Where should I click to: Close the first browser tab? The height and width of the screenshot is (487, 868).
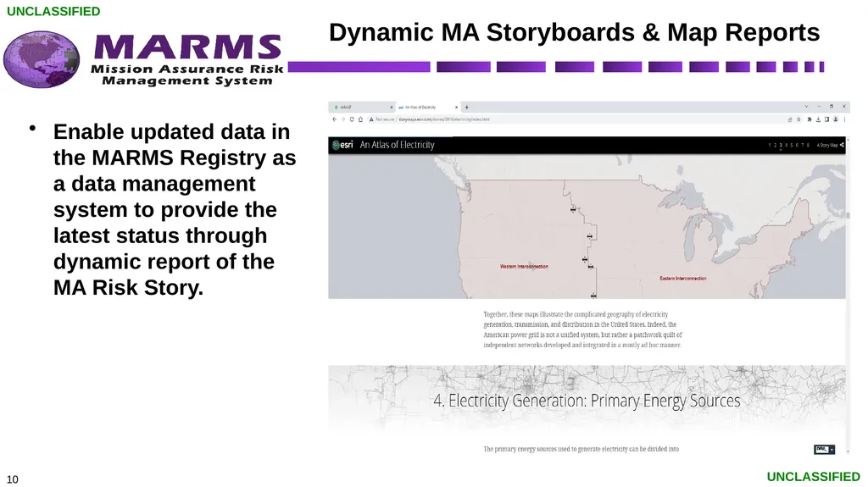pos(392,108)
